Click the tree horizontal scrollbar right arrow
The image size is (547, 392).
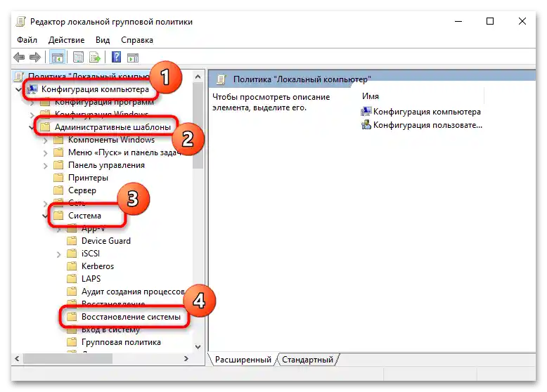point(186,358)
